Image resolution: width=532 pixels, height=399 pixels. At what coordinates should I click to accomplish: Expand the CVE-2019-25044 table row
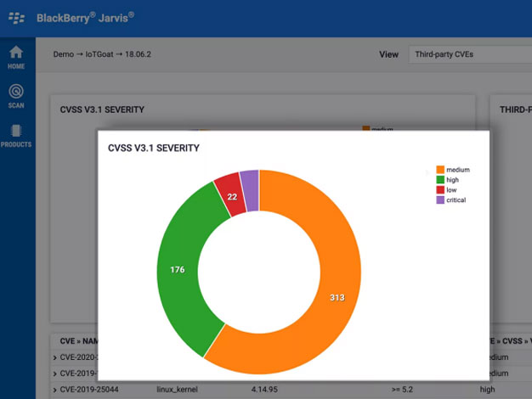55,389
